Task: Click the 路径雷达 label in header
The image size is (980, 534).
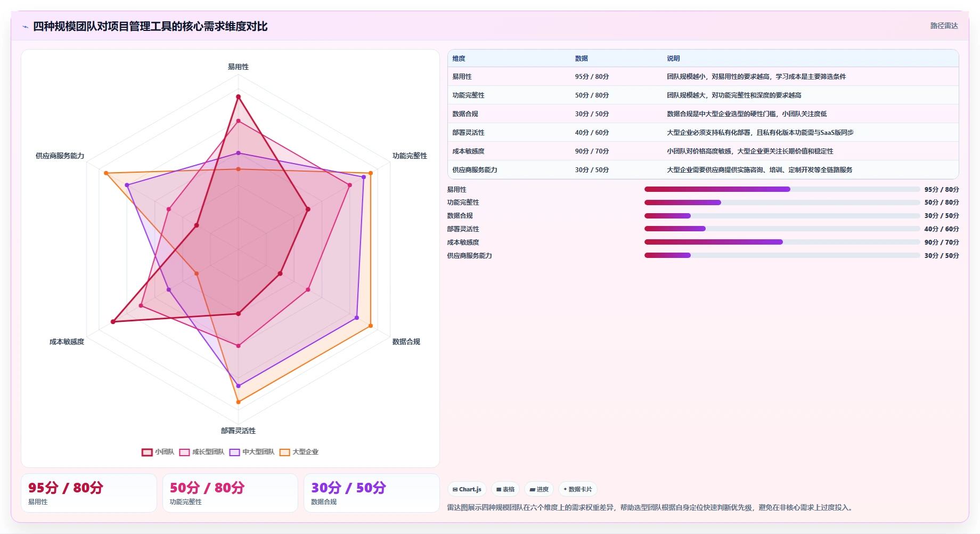Action: pyautogui.click(x=944, y=26)
